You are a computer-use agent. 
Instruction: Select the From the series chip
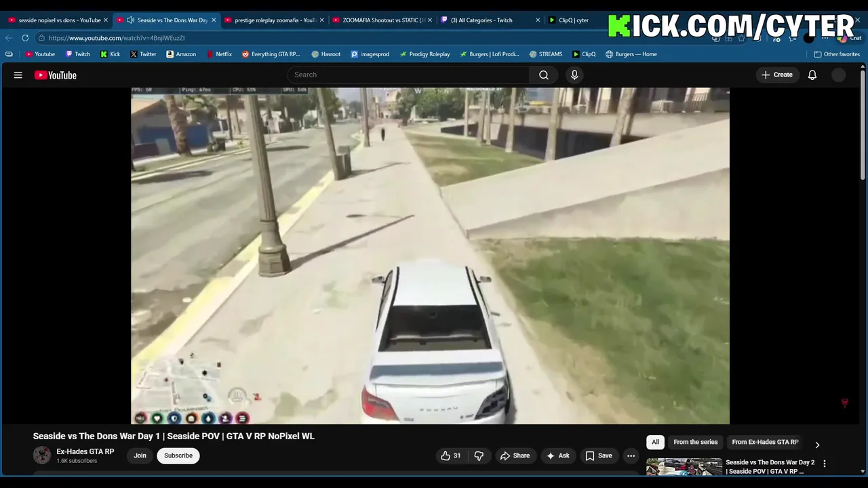[x=695, y=442]
